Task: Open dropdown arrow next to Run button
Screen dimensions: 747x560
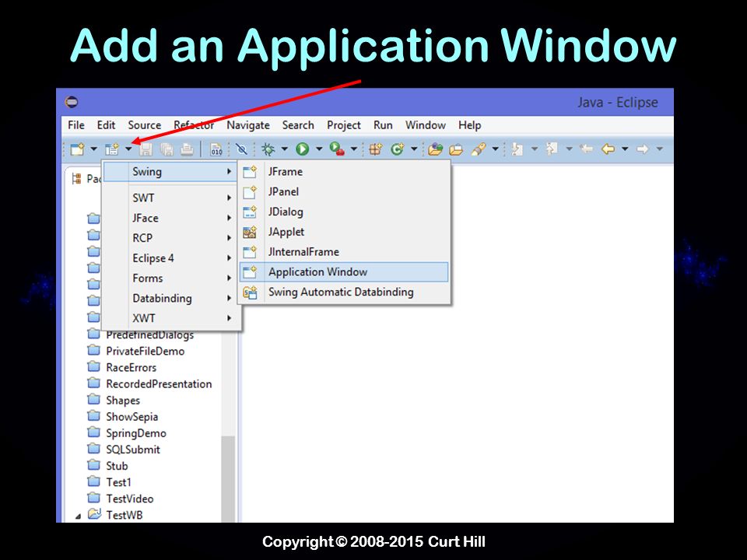Action: 319,149
